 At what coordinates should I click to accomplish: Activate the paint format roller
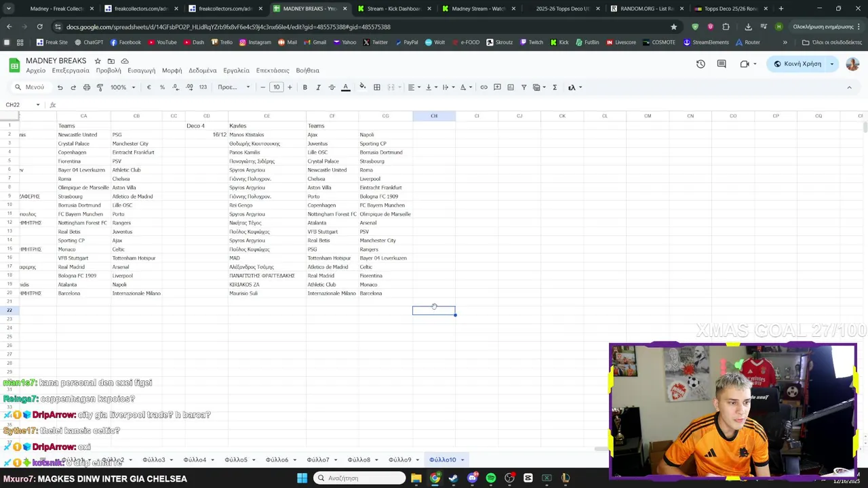pos(100,87)
